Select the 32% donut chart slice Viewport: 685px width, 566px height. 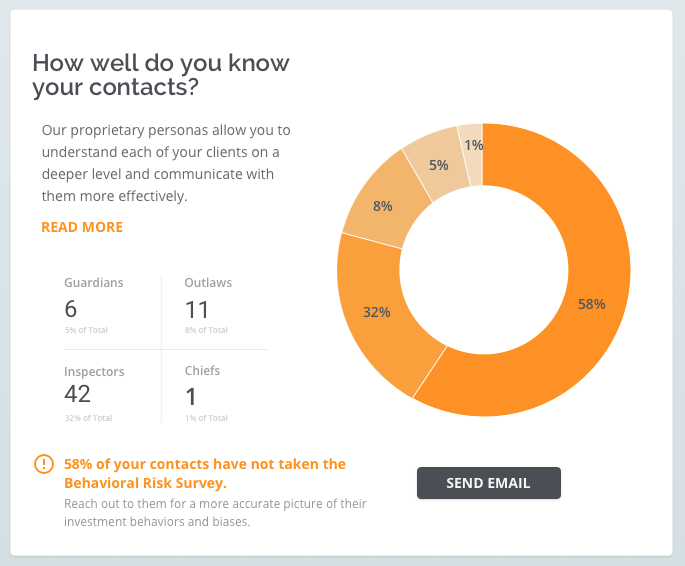377,311
